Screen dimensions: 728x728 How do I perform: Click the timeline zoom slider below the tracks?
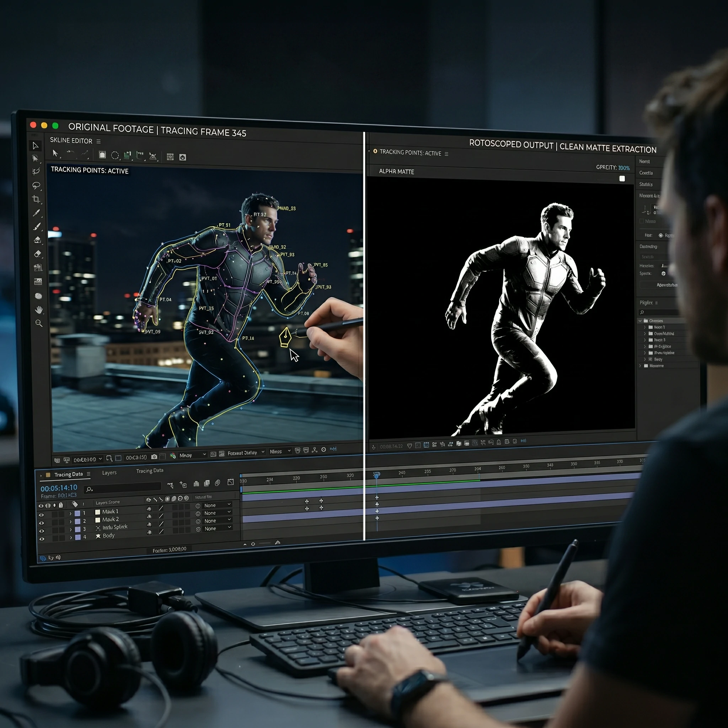click(x=264, y=544)
